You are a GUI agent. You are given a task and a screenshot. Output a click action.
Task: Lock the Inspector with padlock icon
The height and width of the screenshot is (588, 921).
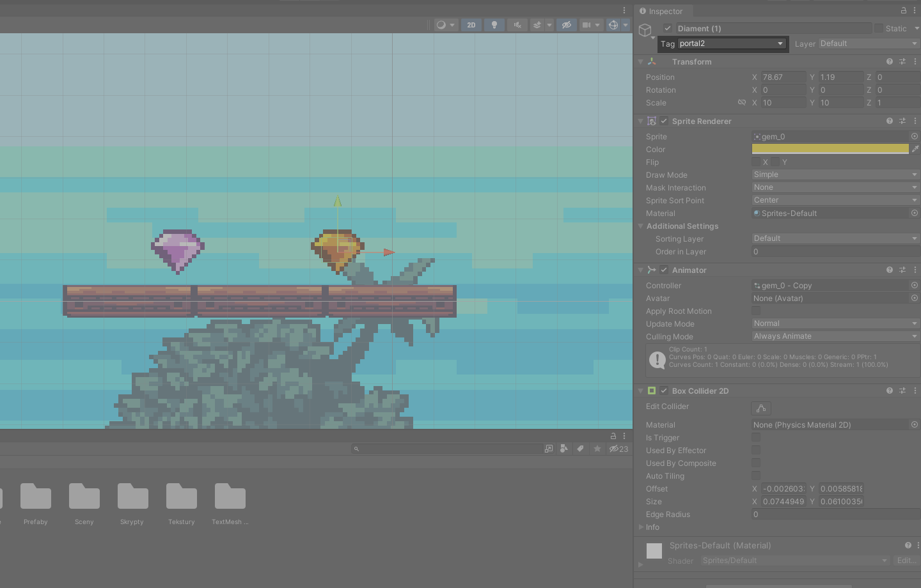click(904, 11)
